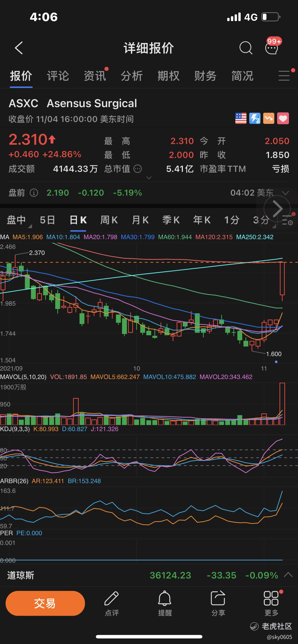Tap 道琼斯 index name
The height and width of the screenshot is (644, 298).
tap(20, 575)
